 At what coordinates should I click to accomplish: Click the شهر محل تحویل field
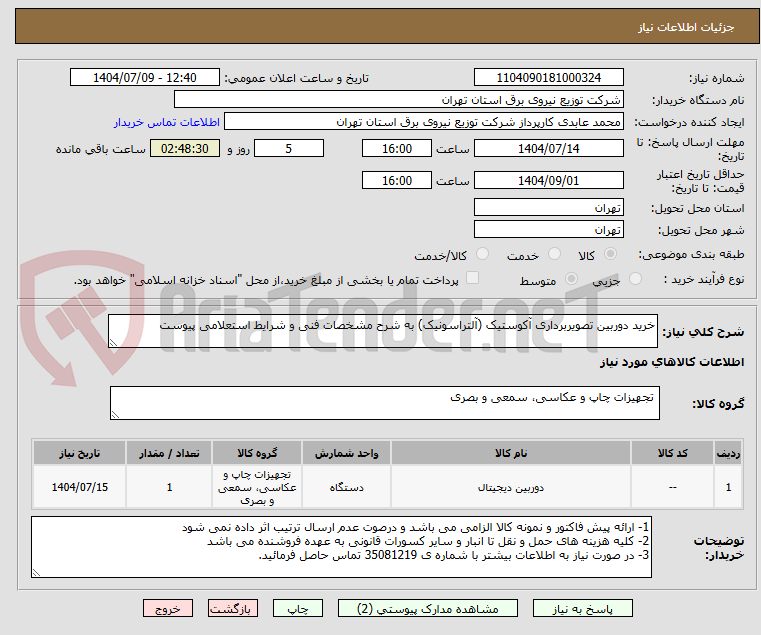pyautogui.click(x=549, y=229)
